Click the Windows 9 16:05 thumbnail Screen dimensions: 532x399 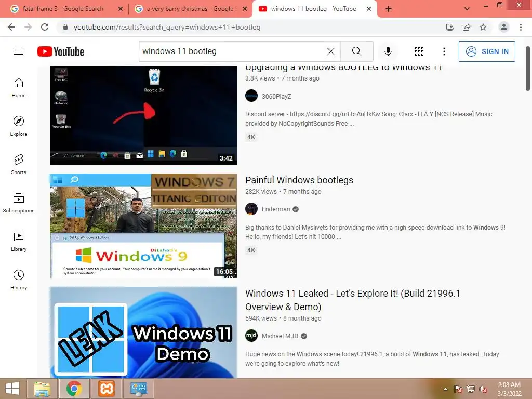[x=143, y=226]
